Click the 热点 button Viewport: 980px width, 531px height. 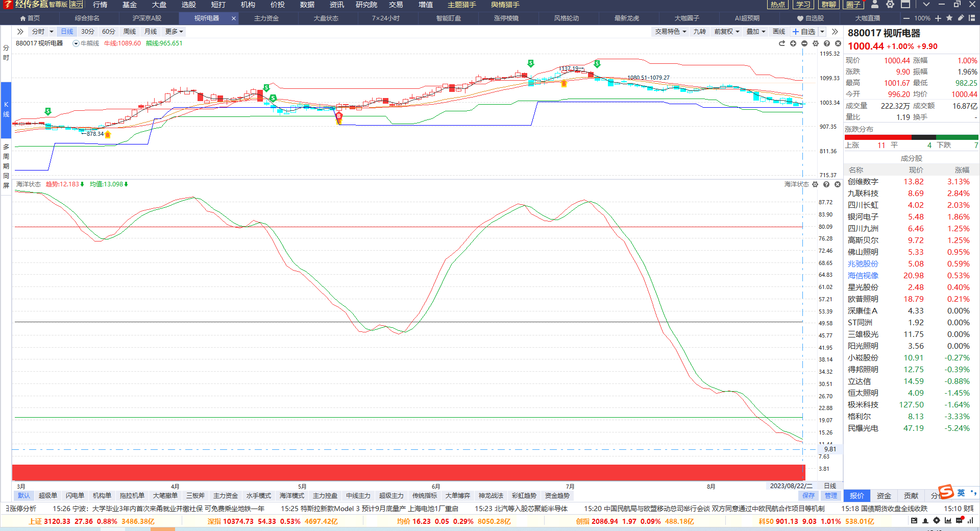click(x=778, y=5)
